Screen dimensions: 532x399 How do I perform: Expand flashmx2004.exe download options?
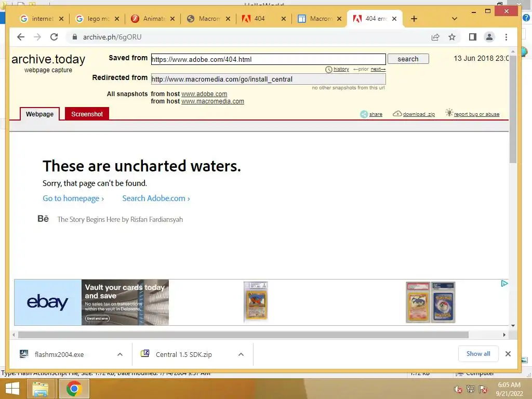click(120, 354)
